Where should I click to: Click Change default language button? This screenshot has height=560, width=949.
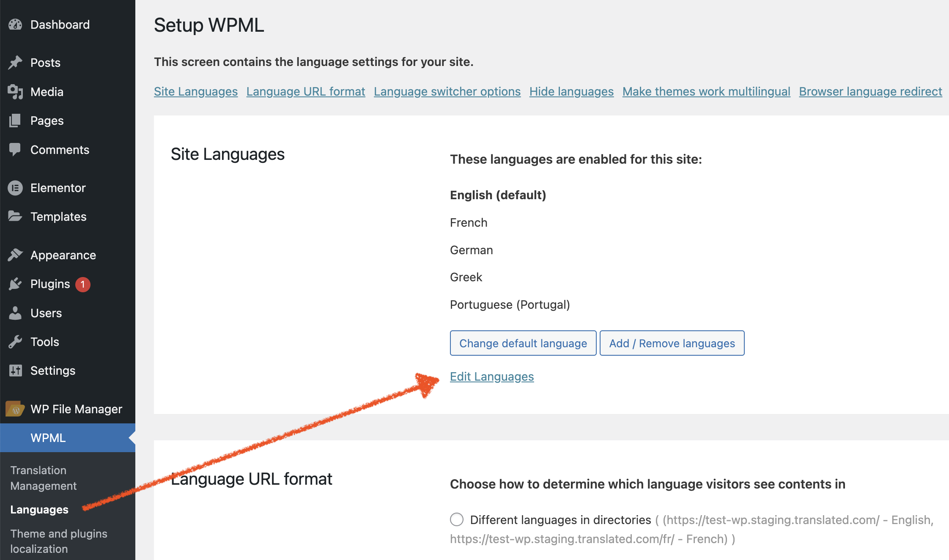[523, 343]
